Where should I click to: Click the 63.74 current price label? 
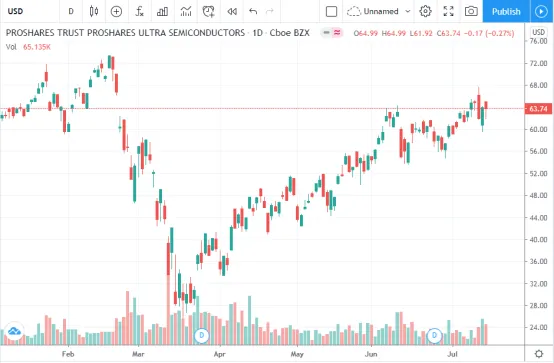click(538, 109)
